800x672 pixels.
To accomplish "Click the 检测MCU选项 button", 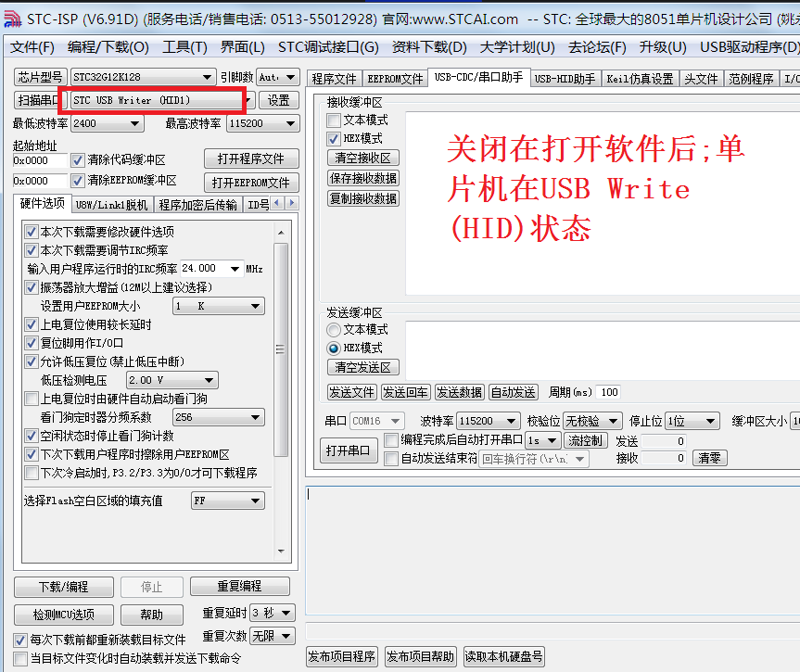I will 64,615.
